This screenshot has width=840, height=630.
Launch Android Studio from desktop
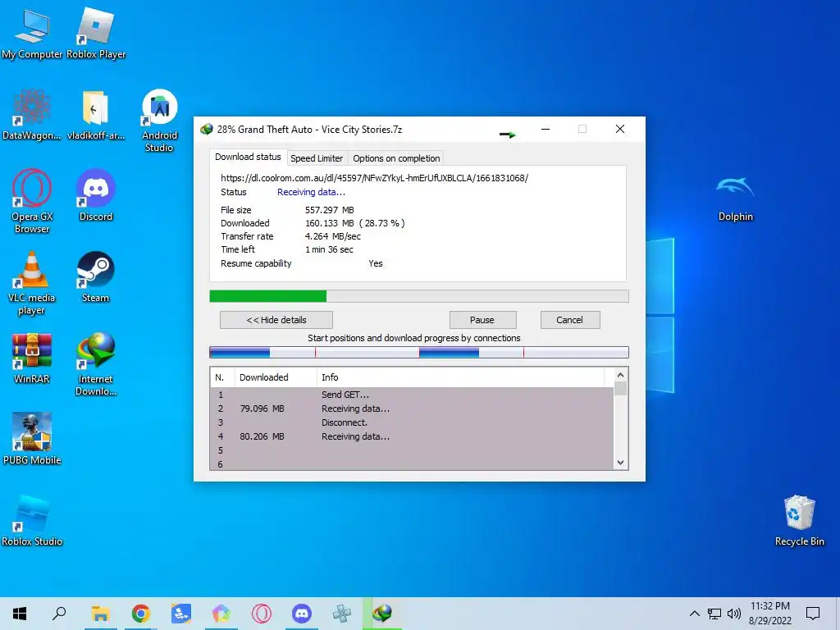point(160,121)
